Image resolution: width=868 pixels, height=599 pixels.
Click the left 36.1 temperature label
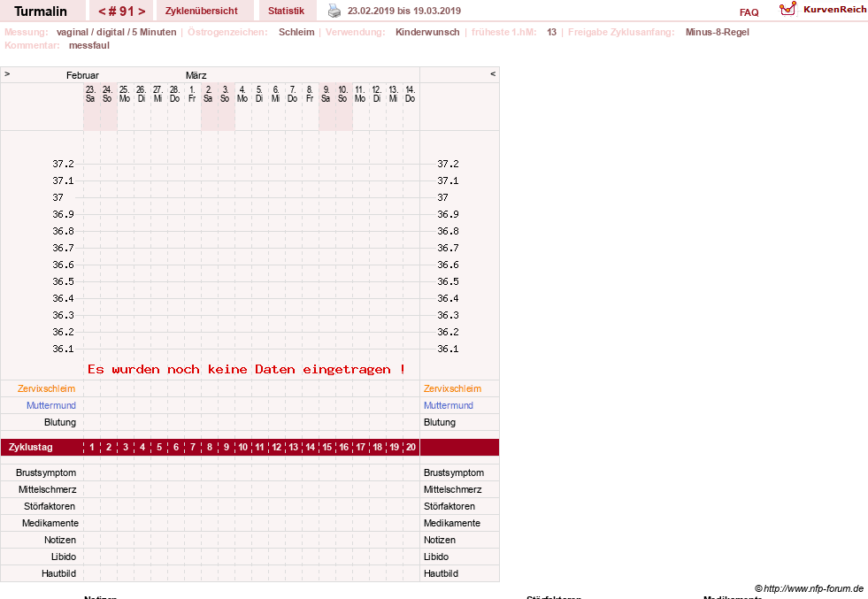tap(63, 349)
